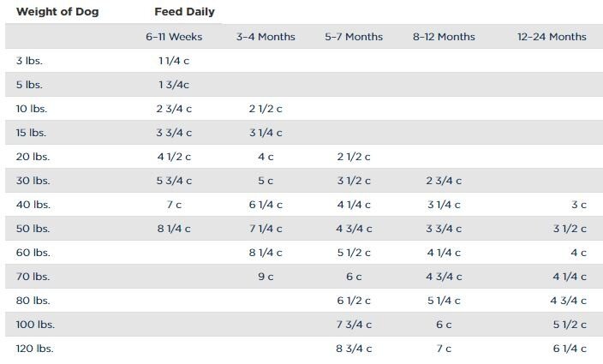This screenshot has width=603, height=364.
Task: Click the '9 c' cell in 70 lbs. row
Action: (x=266, y=277)
